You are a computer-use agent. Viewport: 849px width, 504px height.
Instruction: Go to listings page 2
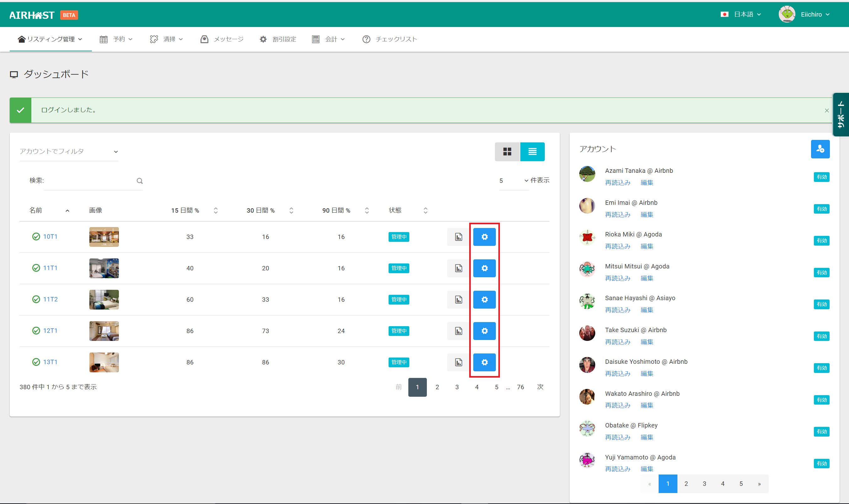tap(437, 387)
